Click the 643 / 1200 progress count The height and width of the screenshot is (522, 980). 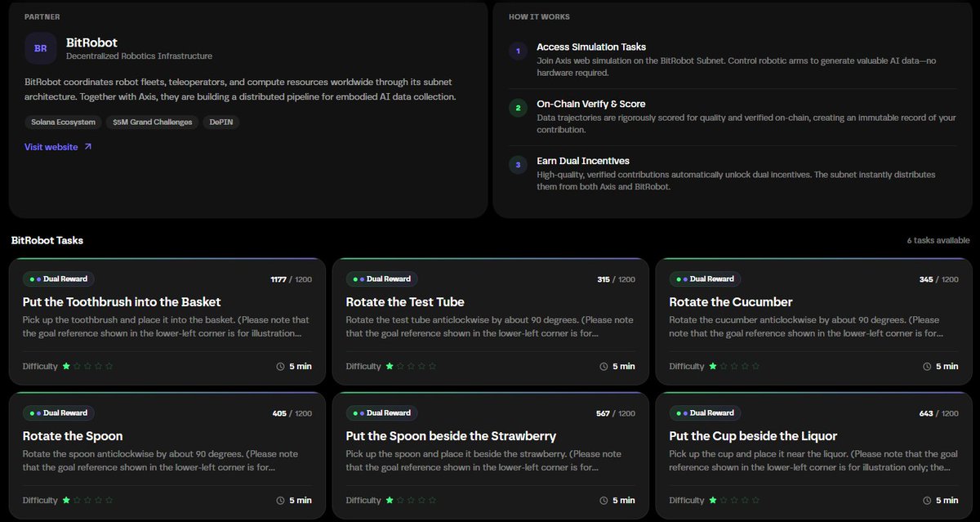(938, 413)
